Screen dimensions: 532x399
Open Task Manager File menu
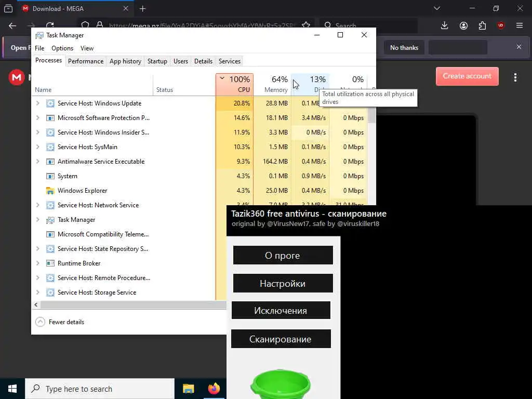(x=39, y=48)
